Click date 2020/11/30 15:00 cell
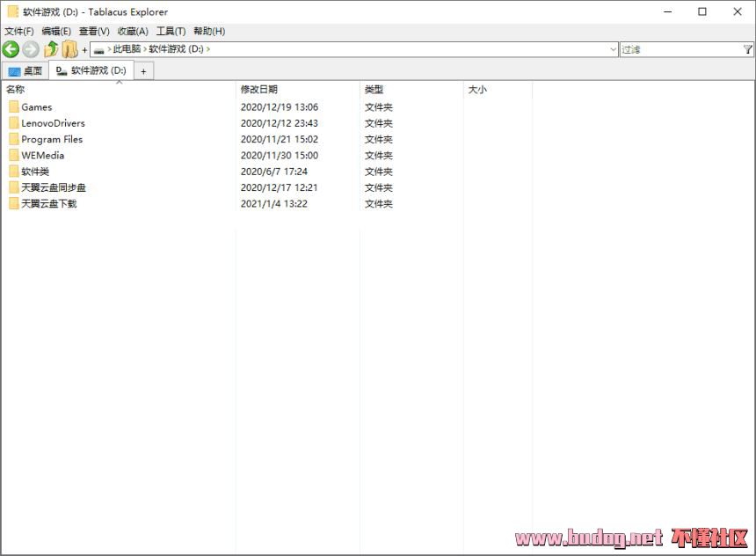Image resolution: width=756 pixels, height=556 pixels. [280, 156]
